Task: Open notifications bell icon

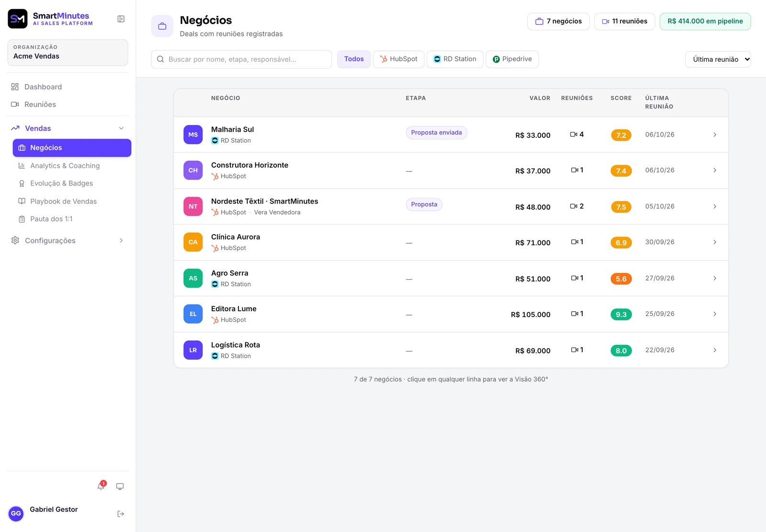Action: (x=101, y=486)
